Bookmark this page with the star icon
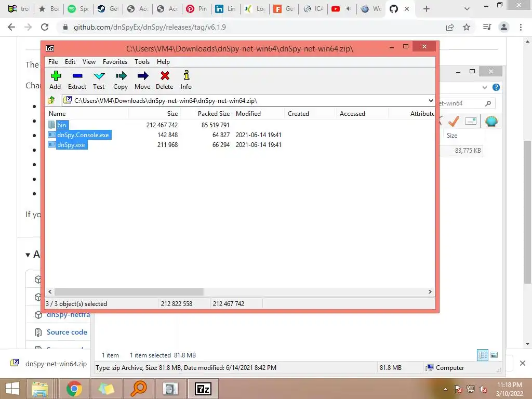This screenshot has height=399, width=532. click(x=467, y=27)
